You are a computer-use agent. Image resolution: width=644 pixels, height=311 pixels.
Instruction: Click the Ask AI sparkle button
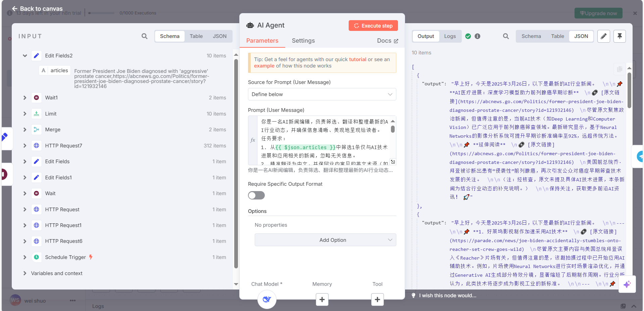[627, 284]
